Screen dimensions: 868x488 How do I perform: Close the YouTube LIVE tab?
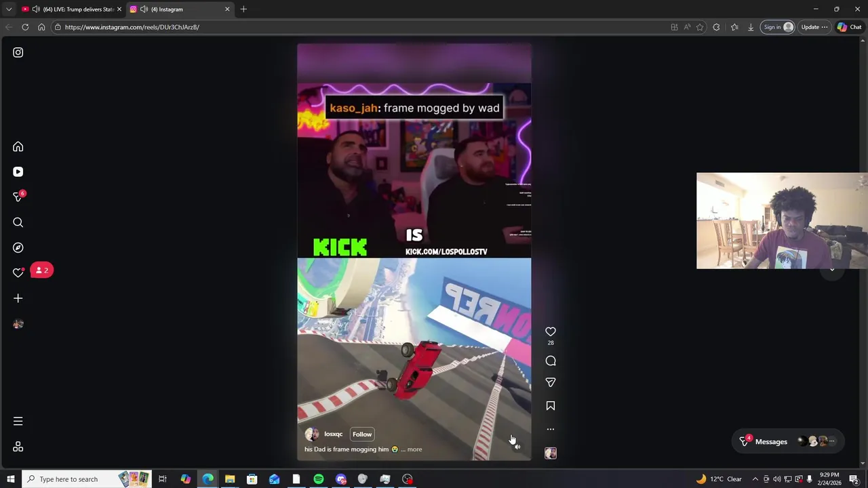tap(119, 9)
